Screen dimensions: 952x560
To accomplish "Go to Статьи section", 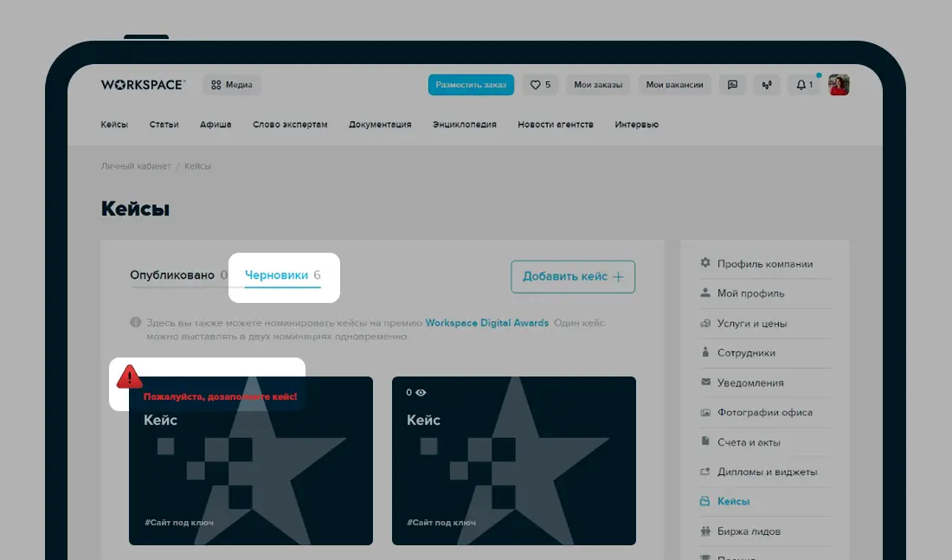I will coord(164,125).
